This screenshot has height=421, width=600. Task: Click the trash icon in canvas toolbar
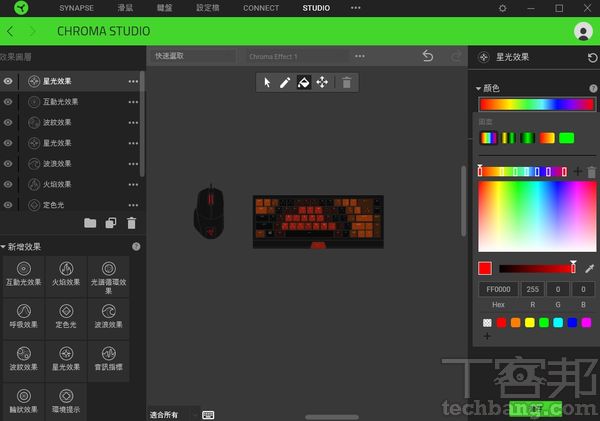point(346,82)
